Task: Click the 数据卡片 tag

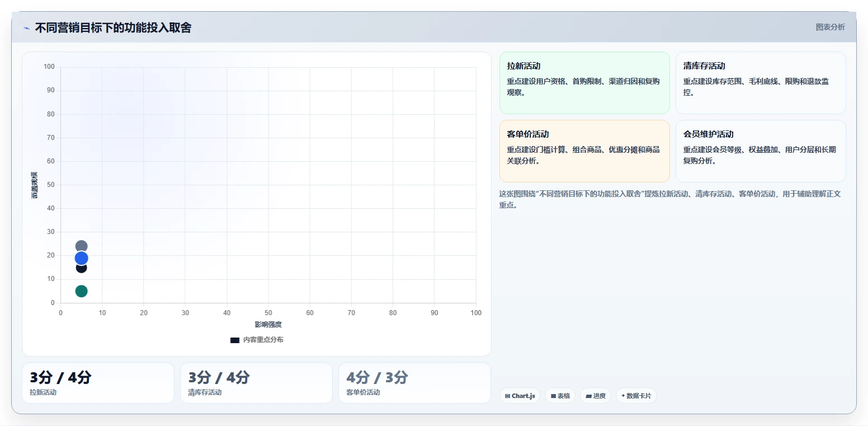Action: coord(636,396)
